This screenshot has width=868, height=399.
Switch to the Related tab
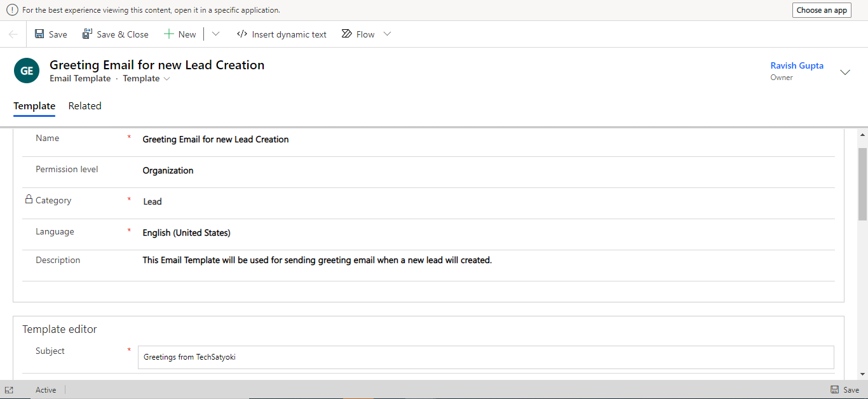tap(85, 105)
